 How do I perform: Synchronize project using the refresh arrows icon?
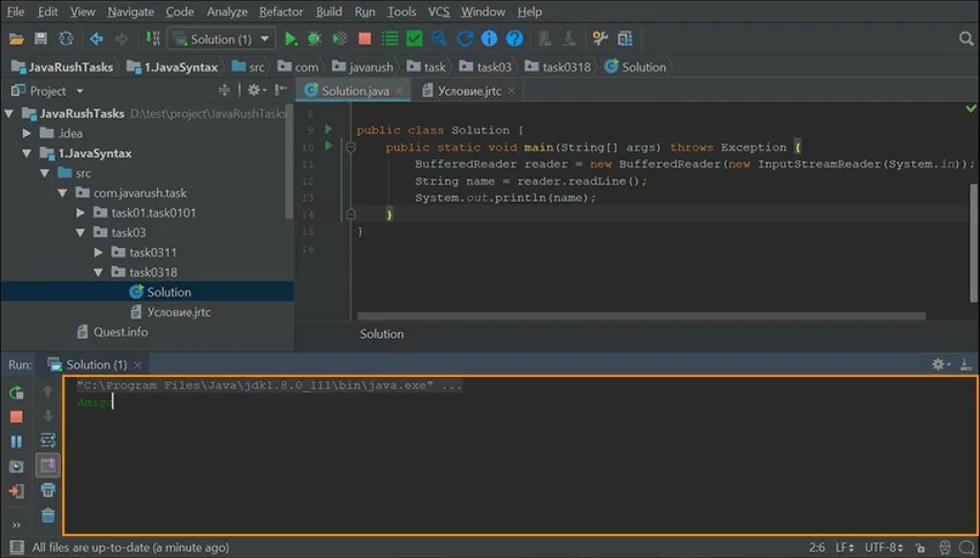(x=66, y=38)
